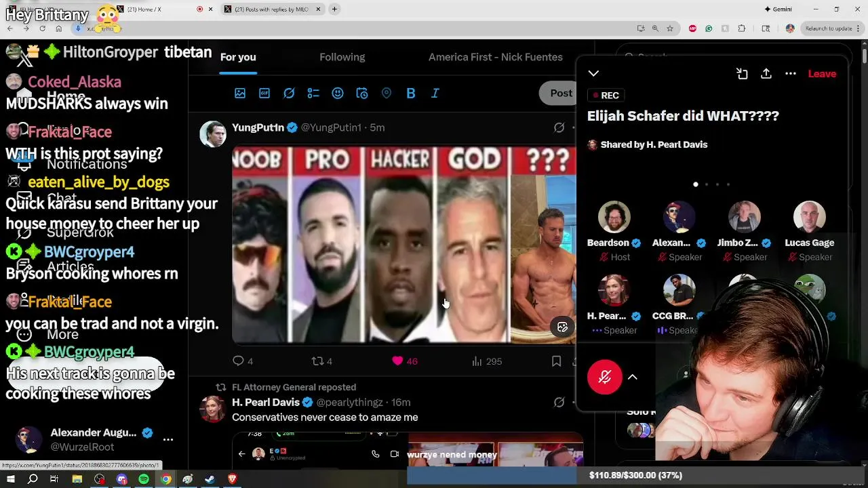This screenshot has width=868, height=488.
Task: Open the YungPut1n display name link
Action: (258, 127)
